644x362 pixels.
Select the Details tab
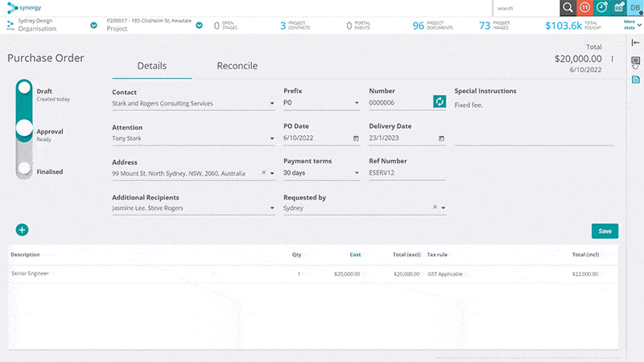tap(152, 66)
